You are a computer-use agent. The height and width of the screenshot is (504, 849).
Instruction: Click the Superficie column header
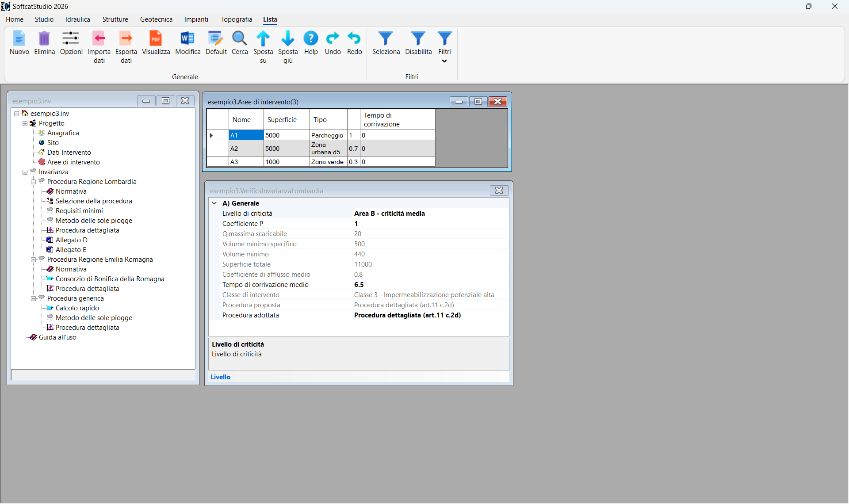(x=287, y=120)
